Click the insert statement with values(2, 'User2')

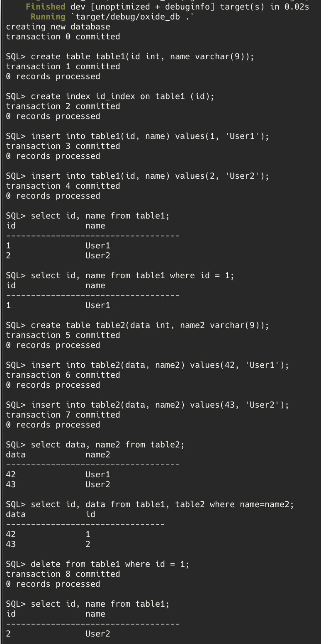click(x=137, y=176)
